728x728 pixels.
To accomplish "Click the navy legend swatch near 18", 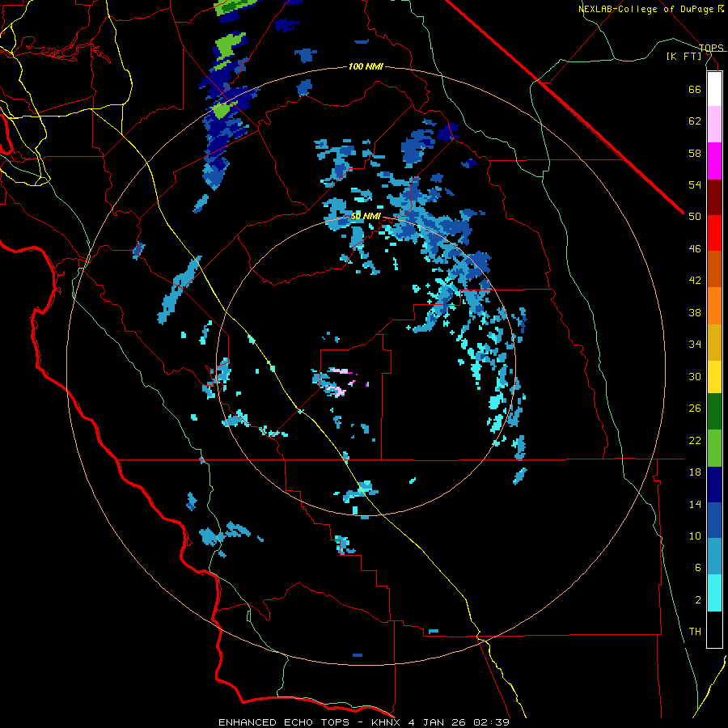I will tap(714, 485).
